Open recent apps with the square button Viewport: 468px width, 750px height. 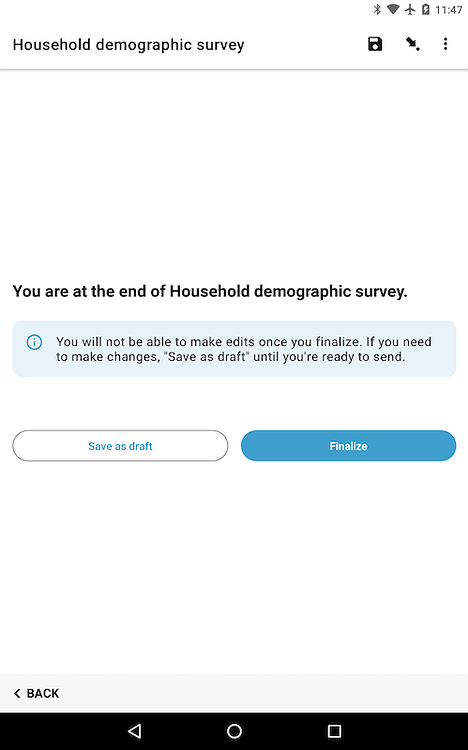point(334,731)
